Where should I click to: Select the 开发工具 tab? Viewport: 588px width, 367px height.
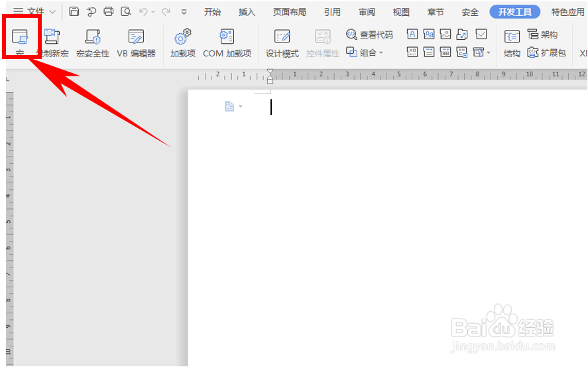click(515, 12)
